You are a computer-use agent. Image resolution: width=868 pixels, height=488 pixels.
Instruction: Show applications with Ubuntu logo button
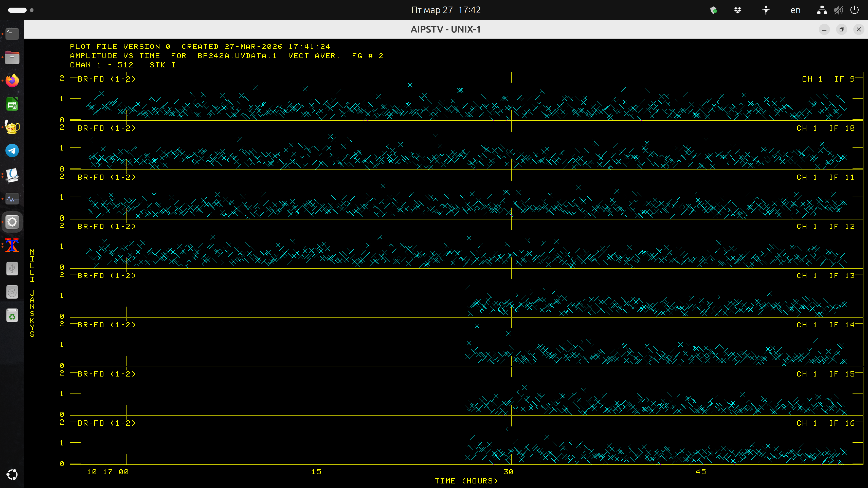point(12,475)
